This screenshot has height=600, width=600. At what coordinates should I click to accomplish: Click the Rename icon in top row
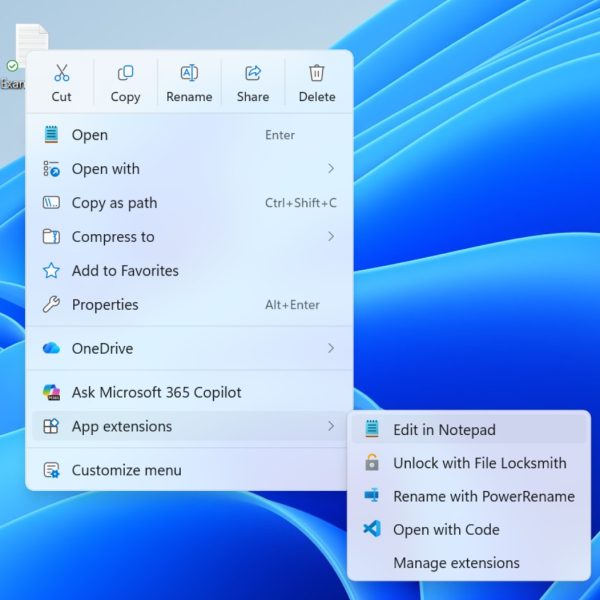point(189,73)
